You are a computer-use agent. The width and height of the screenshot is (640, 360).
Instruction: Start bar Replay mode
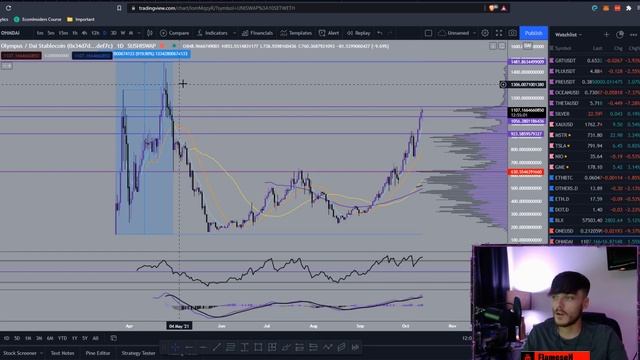[358, 33]
